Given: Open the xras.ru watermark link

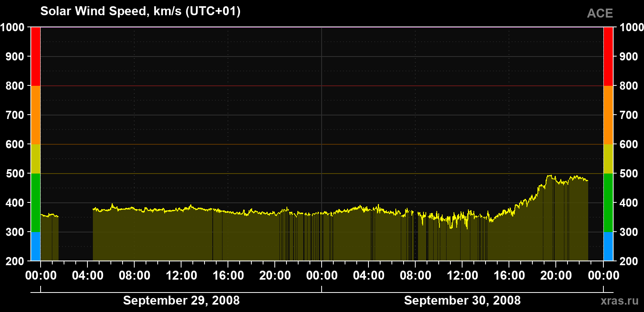Looking at the screenshot, I should tap(619, 301).
